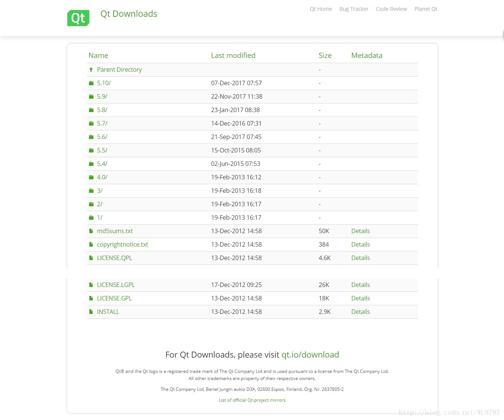504x420 pixels.
Task: View Details for md5sums.txt
Action: point(360,231)
